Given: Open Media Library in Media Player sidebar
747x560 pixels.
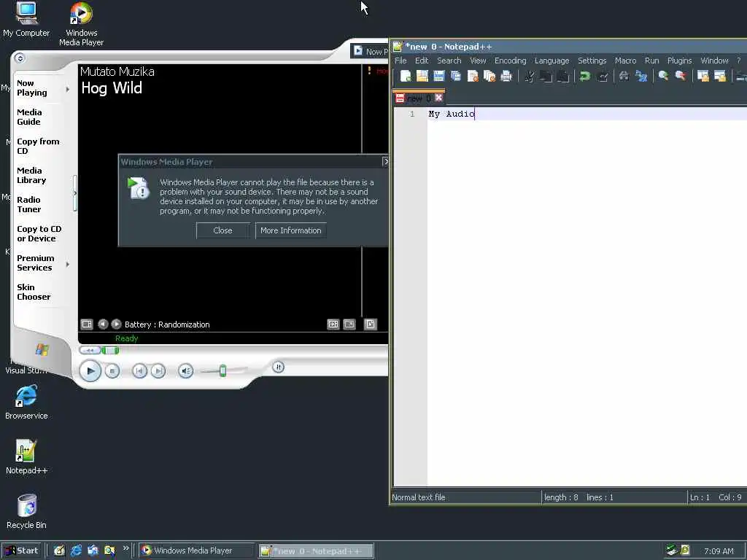Looking at the screenshot, I should tap(31, 175).
